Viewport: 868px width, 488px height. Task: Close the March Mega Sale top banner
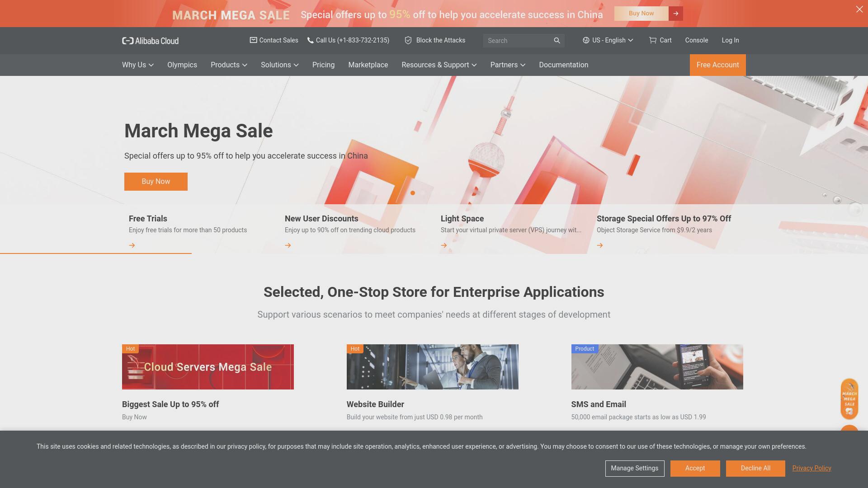click(x=859, y=9)
